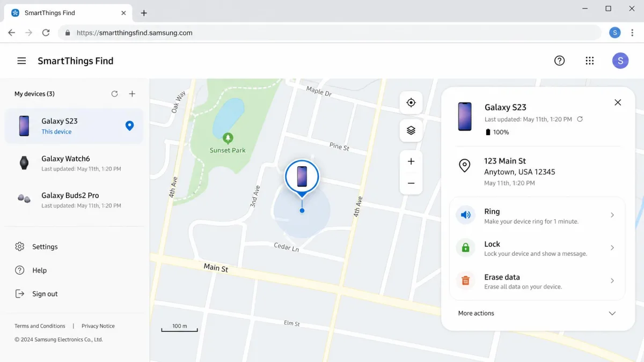The width and height of the screenshot is (644, 362).
Task: Expand the More actions section
Action: pos(537,313)
